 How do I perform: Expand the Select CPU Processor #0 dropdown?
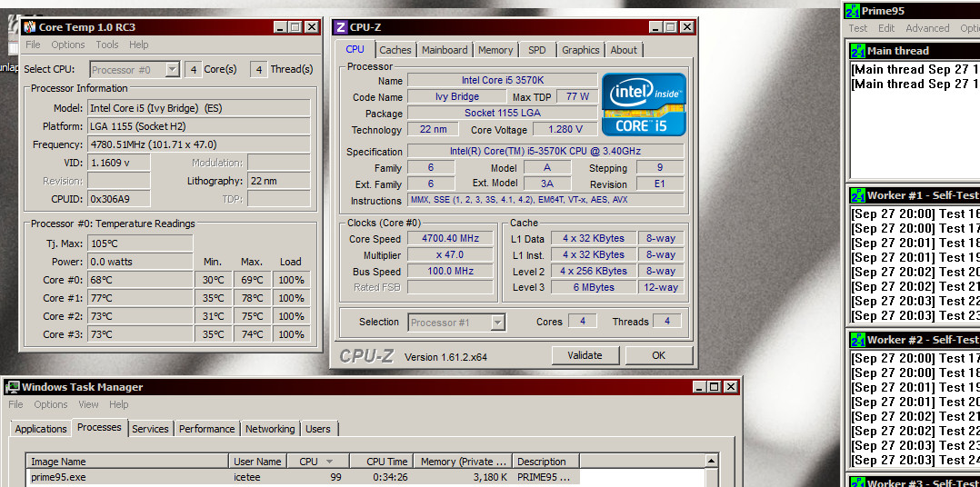coord(172,70)
